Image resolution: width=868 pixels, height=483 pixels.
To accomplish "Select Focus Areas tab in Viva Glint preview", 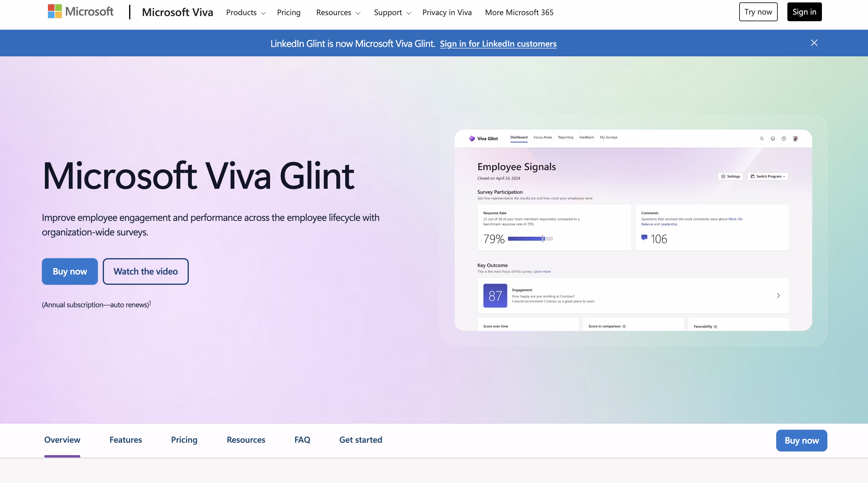I will (543, 138).
